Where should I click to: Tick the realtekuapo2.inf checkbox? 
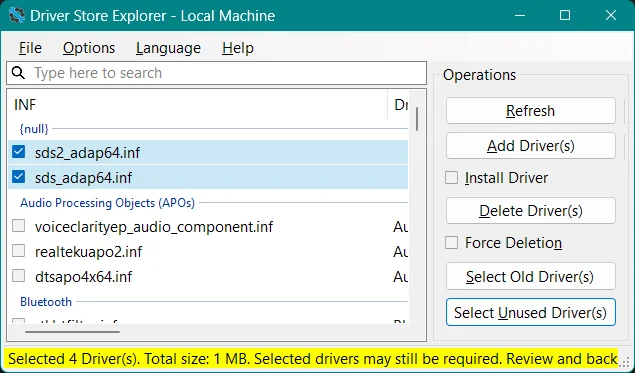point(19,251)
